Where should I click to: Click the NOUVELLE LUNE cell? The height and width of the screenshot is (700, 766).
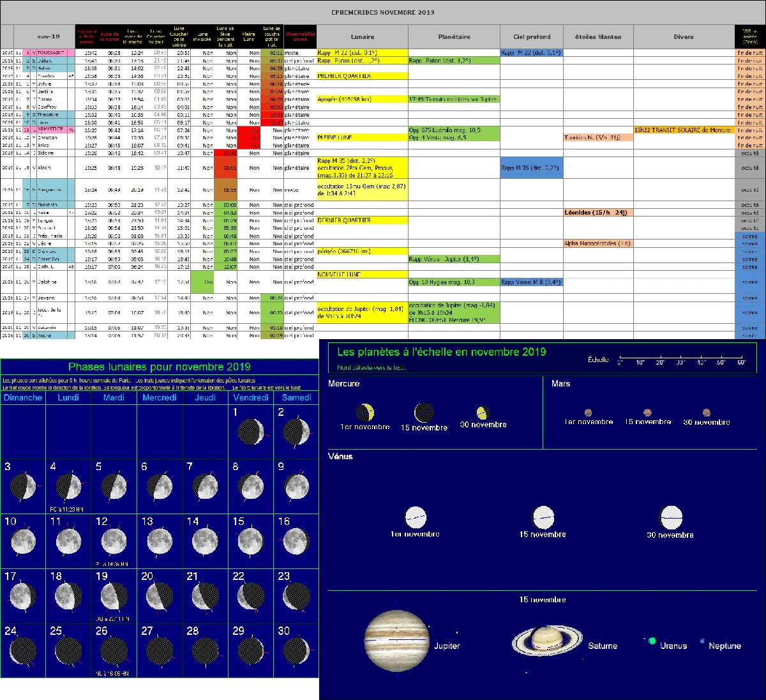point(363,275)
